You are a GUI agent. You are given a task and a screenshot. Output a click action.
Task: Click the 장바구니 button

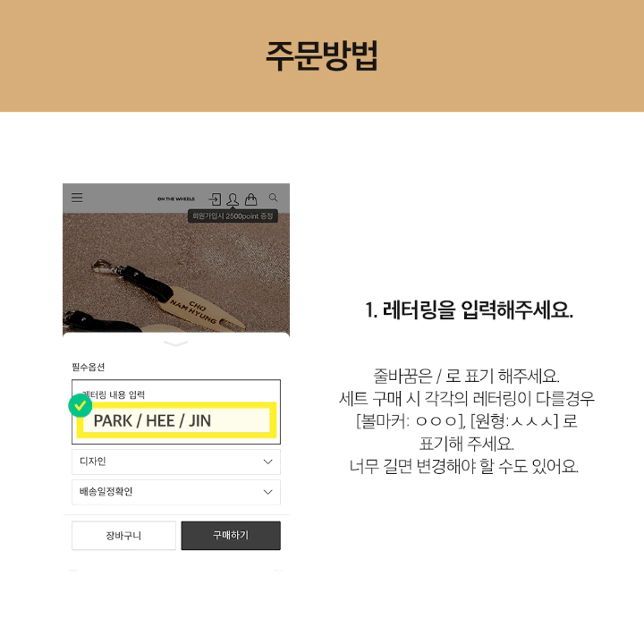click(123, 536)
